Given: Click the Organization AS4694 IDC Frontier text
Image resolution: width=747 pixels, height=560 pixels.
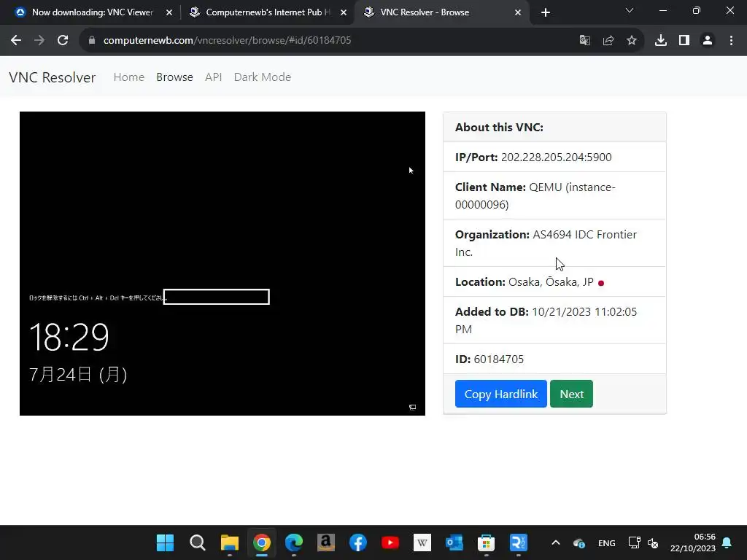Looking at the screenshot, I should pyautogui.click(x=546, y=244).
